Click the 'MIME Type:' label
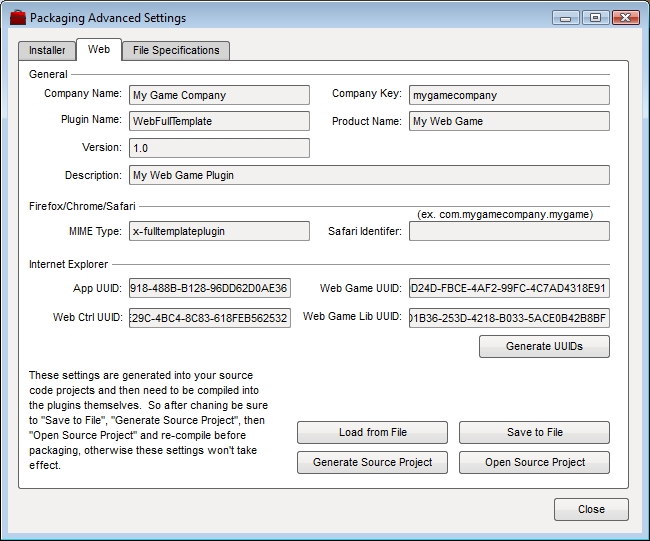 click(x=95, y=231)
